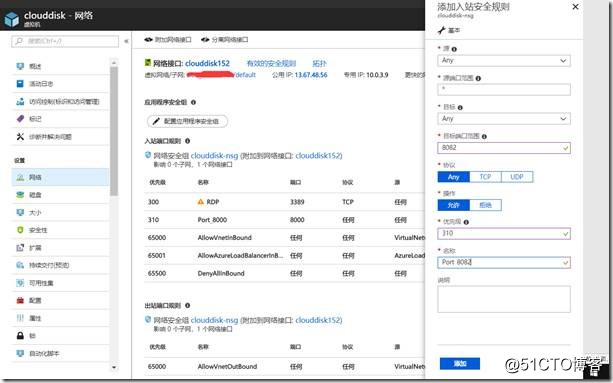Select the 网络 networking sidebar item
The width and height of the screenshot is (613, 383).
(x=61, y=177)
